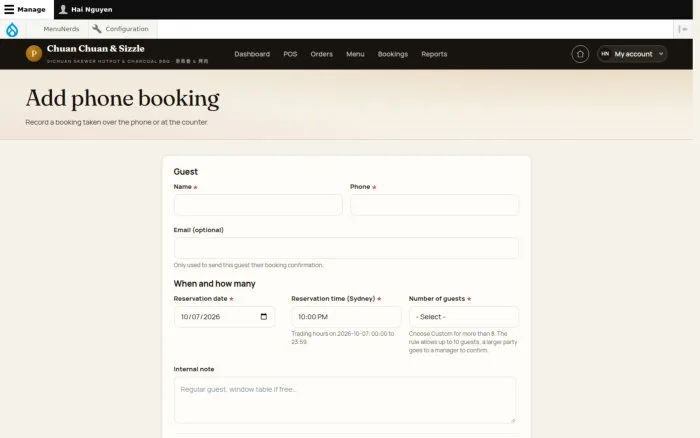The width and height of the screenshot is (700, 438).
Task: Focus the Email (optional) input
Action: point(346,248)
